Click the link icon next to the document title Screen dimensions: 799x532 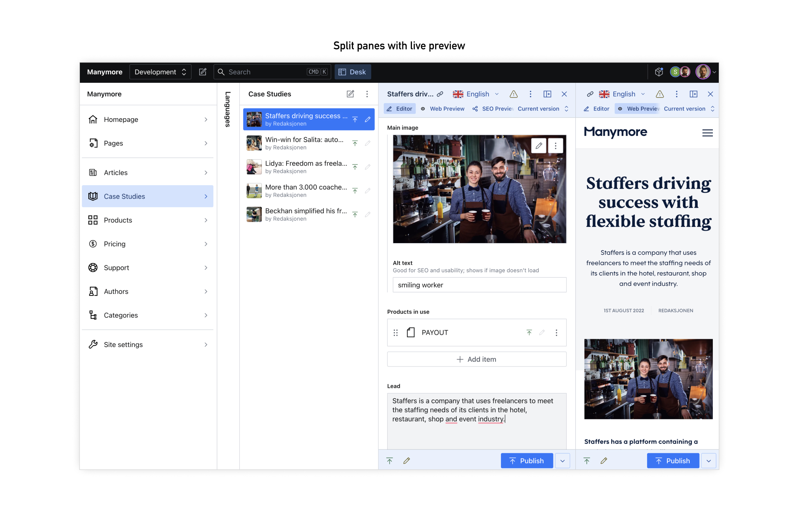(440, 94)
